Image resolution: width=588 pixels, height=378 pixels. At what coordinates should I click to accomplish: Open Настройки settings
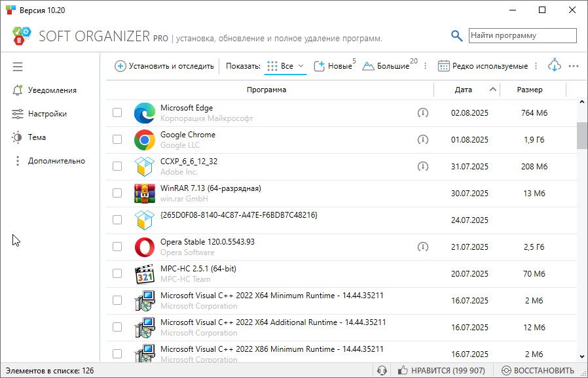point(39,114)
